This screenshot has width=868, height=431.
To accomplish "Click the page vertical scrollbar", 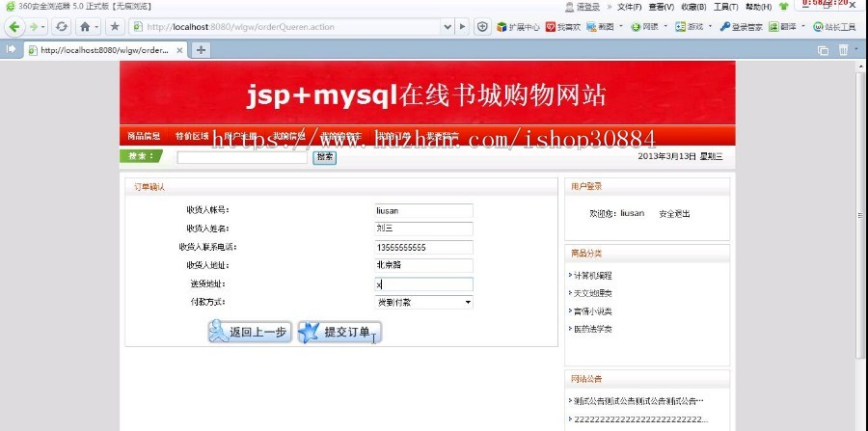I will [859, 216].
